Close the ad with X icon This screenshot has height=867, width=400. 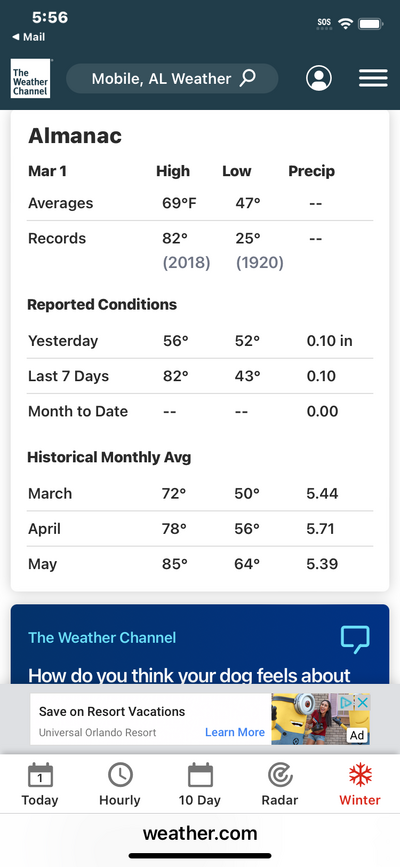click(362, 702)
